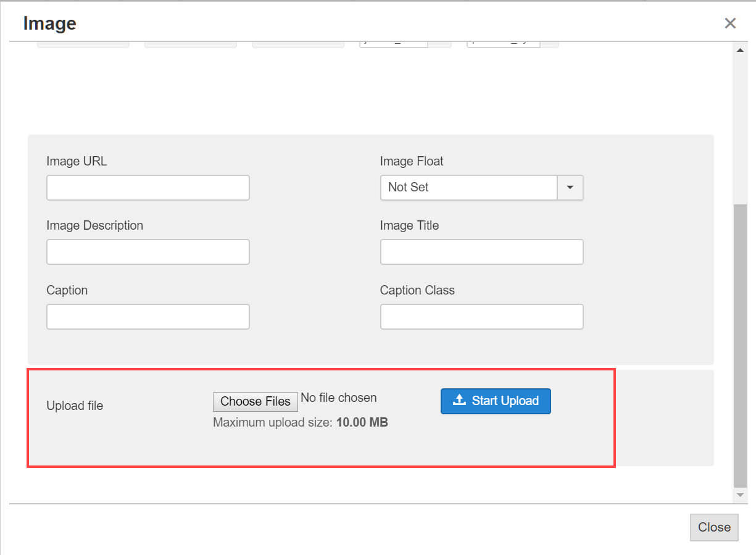Click the Caption Class input field

[x=481, y=317]
